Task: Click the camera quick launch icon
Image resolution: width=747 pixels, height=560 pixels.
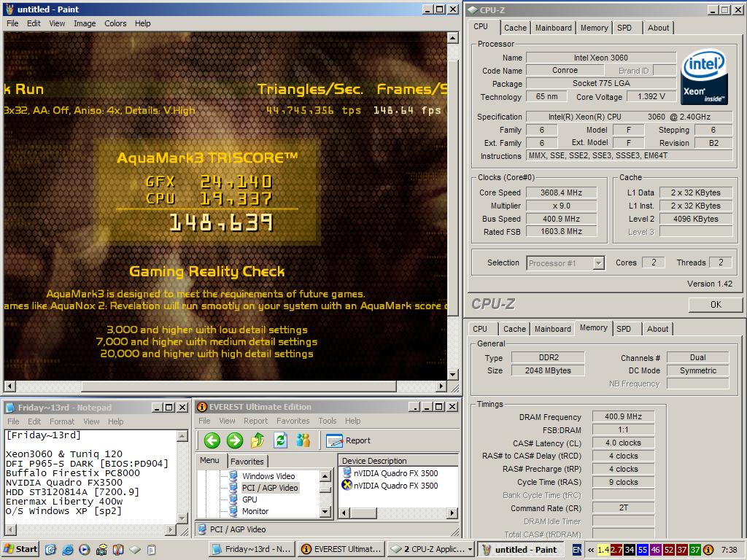Action: (x=101, y=550)
